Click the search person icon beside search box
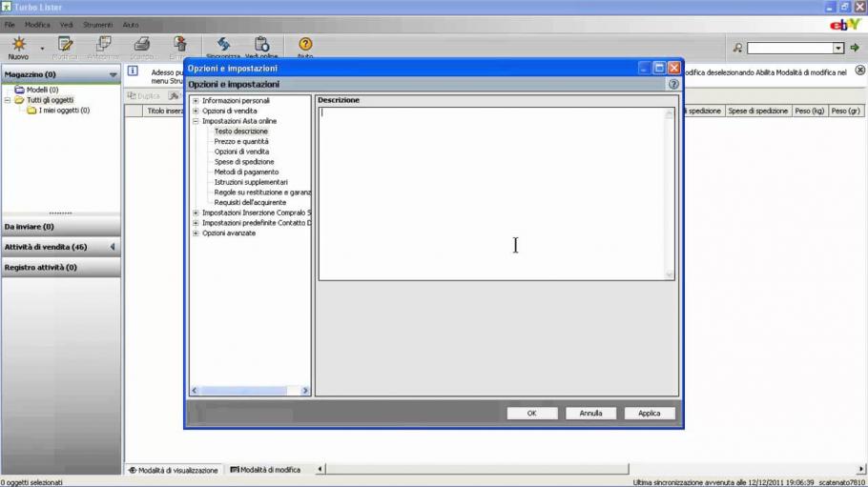The image size is (868, 487). (737, 49)
